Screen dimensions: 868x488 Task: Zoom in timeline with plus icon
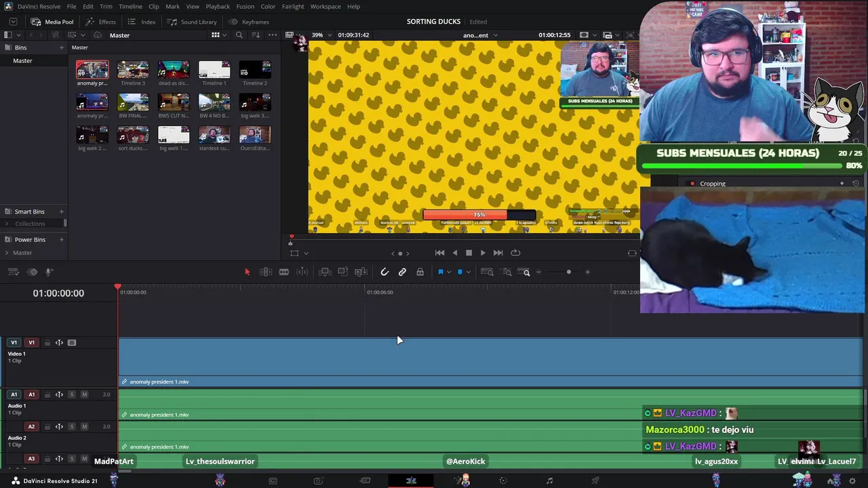click(587, 272)
